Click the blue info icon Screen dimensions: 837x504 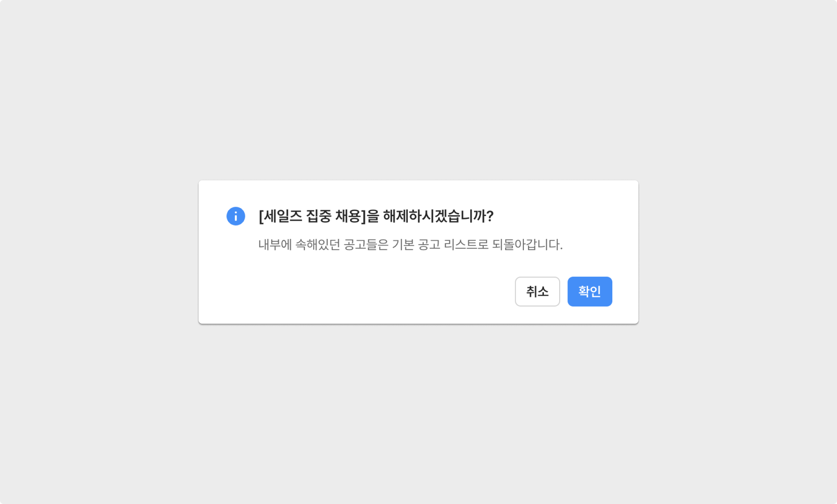(x=236, y=216)
